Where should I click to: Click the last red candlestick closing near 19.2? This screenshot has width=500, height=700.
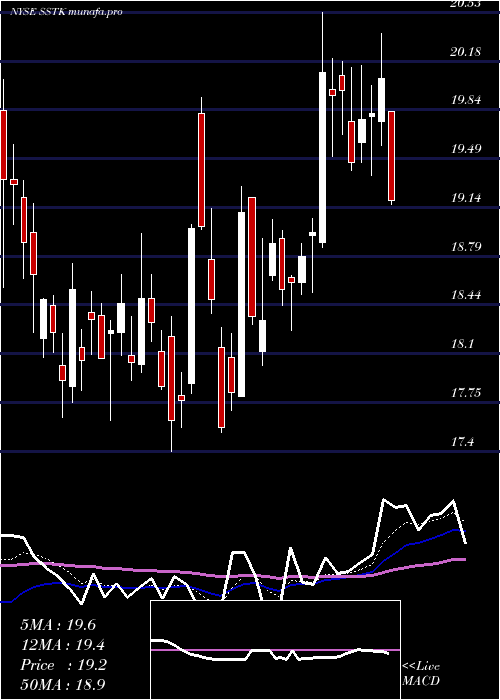coord(392,156)
